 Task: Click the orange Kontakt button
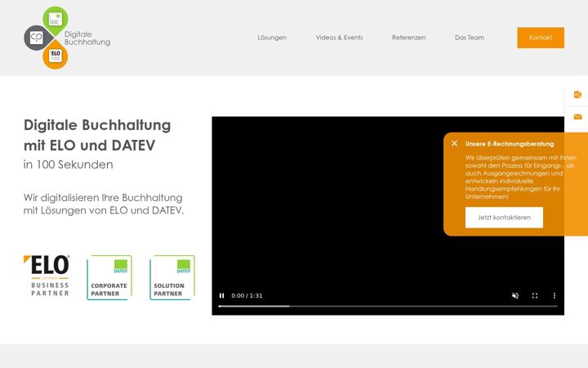(541, 38)
